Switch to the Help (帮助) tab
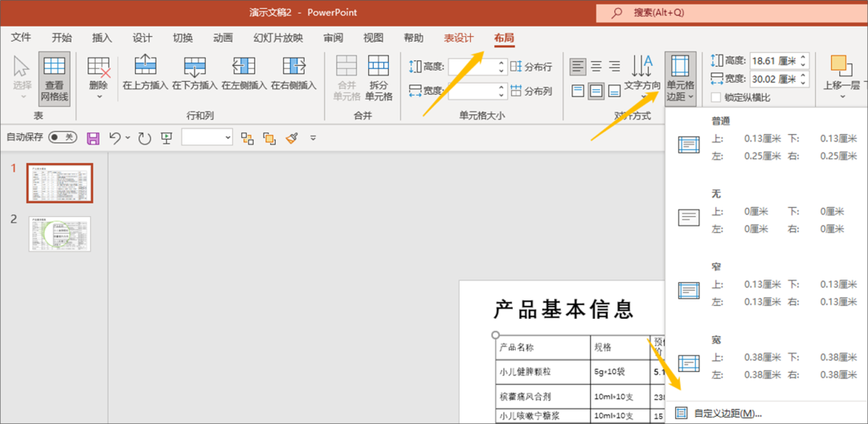This screenshot has width=868, height=424. pos(414,38)
